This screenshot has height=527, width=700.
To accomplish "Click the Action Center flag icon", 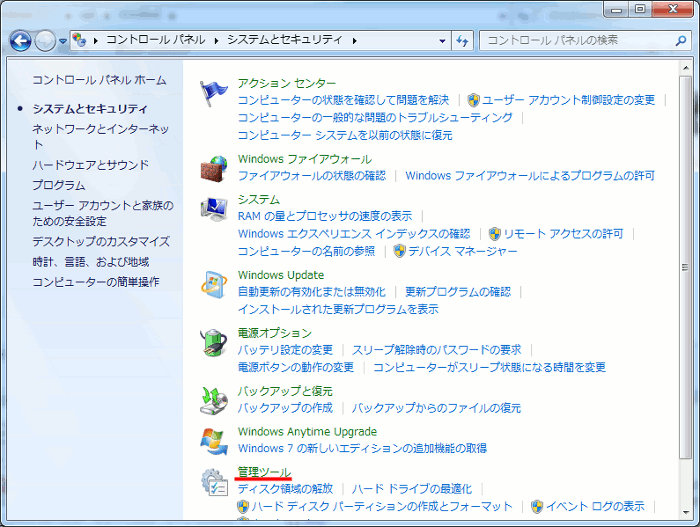I will [x=214, y=92].
